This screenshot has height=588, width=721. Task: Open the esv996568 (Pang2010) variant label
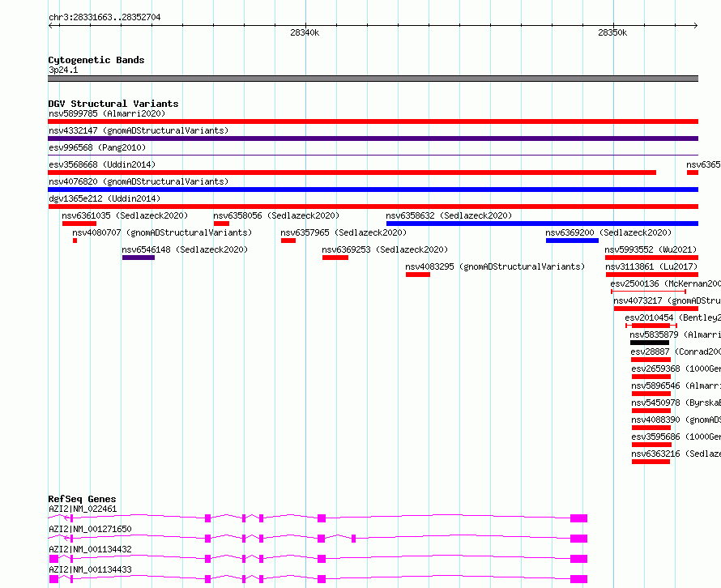pos(97,147)
